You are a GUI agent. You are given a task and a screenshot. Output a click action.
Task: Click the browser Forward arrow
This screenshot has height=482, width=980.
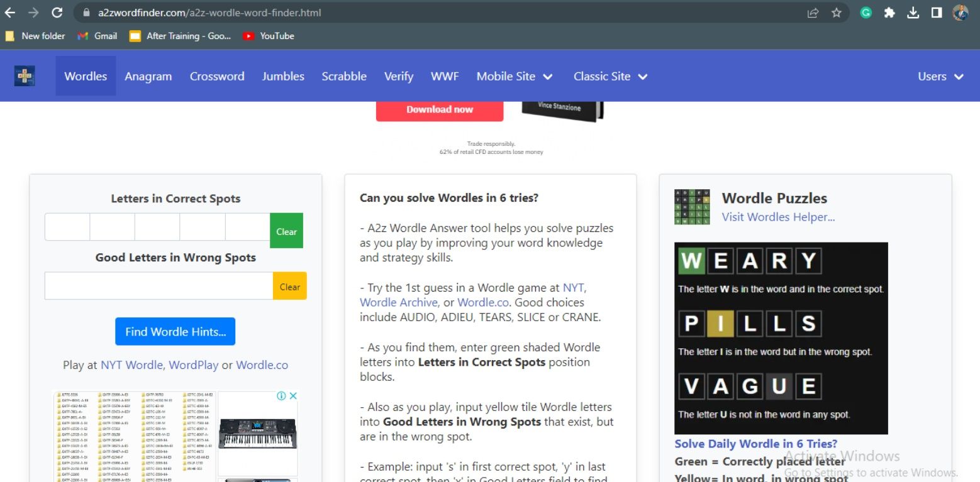(x=33, y=13)
